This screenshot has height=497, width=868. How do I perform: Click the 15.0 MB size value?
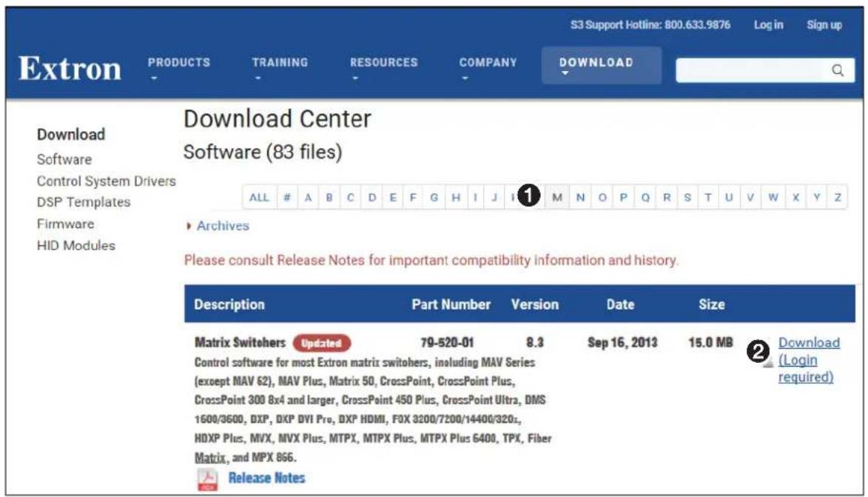click(x=710, y=342)
